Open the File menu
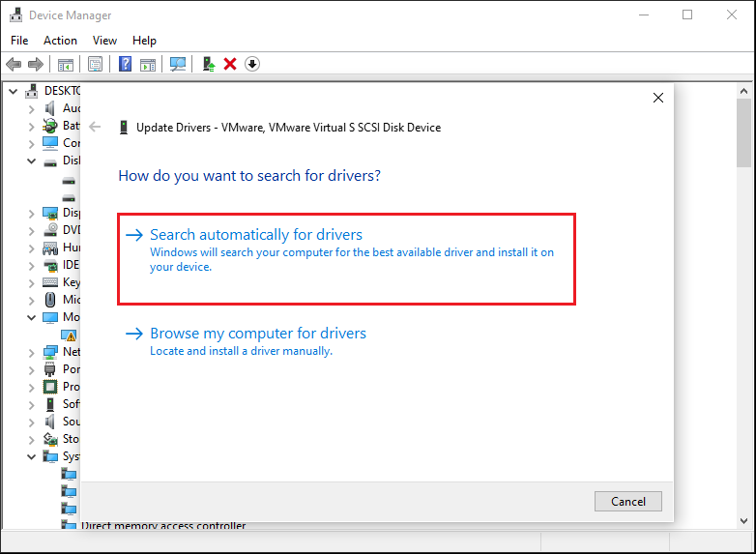The width and height of the screenshot is (756, 554). coord(19,41)
